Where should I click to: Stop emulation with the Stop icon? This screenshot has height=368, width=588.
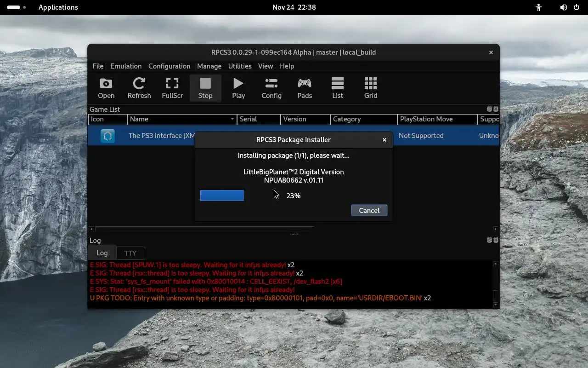[x=205, y=88]
